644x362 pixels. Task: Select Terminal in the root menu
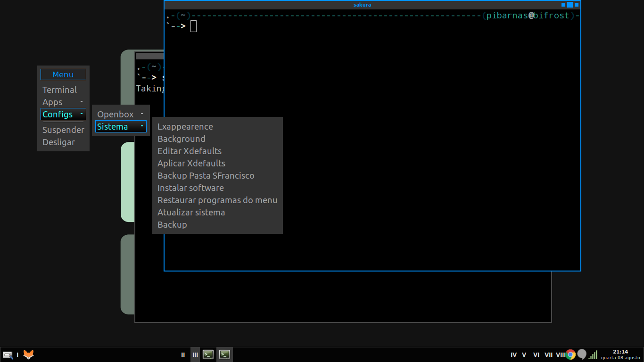[63, 90]
